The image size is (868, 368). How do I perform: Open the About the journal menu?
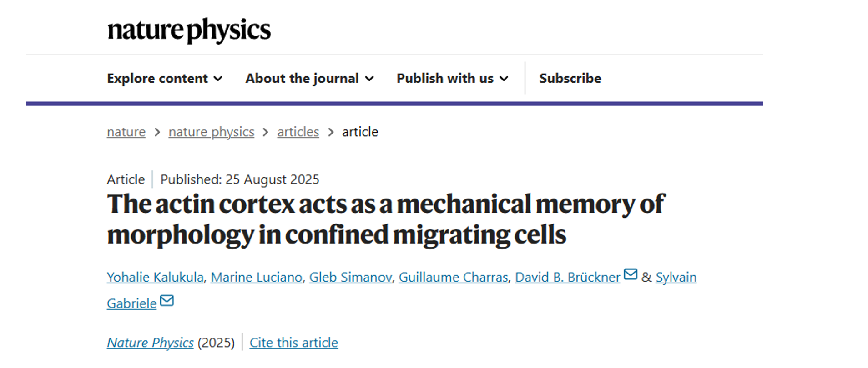pos(302,79)
